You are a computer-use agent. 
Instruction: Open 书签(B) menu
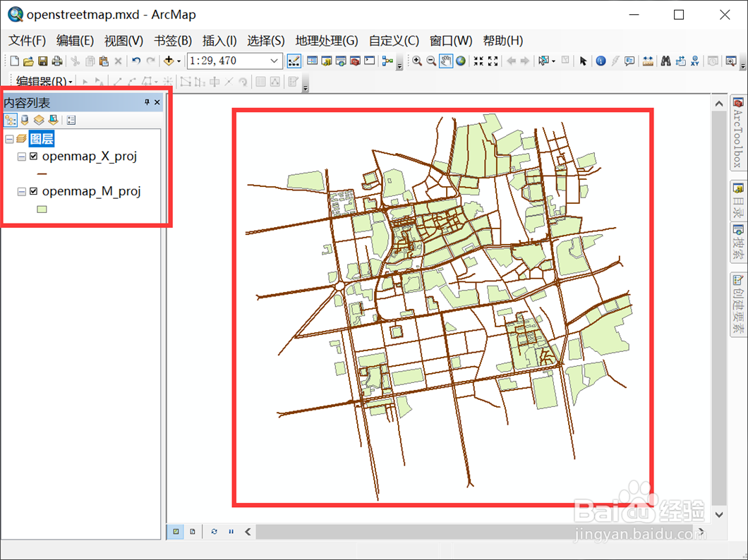tap(173, 41)
